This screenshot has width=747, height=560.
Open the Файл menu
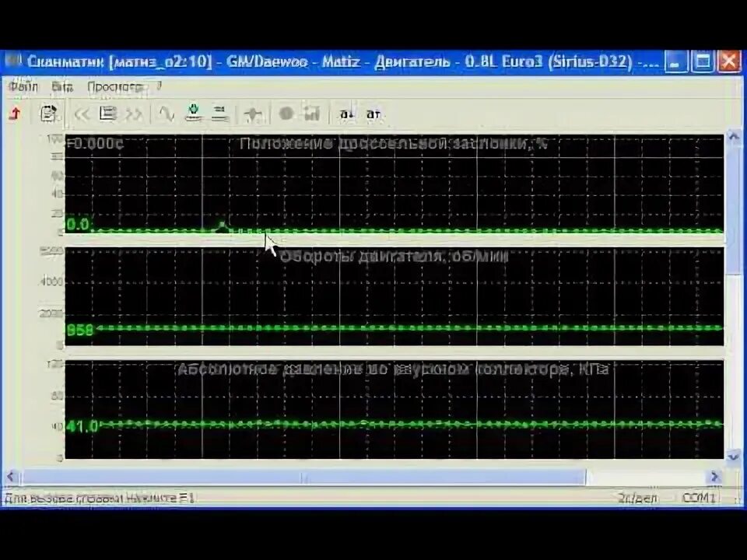pos(23,86)
